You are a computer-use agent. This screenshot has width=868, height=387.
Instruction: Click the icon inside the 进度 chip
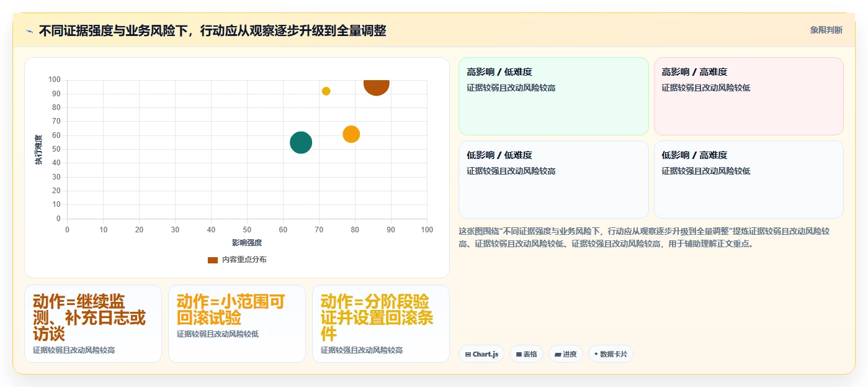558,355
